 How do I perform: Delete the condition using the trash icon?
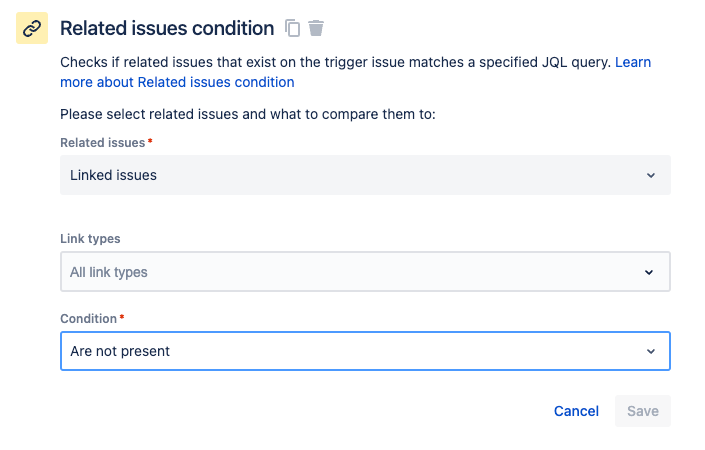pos(316,28)
